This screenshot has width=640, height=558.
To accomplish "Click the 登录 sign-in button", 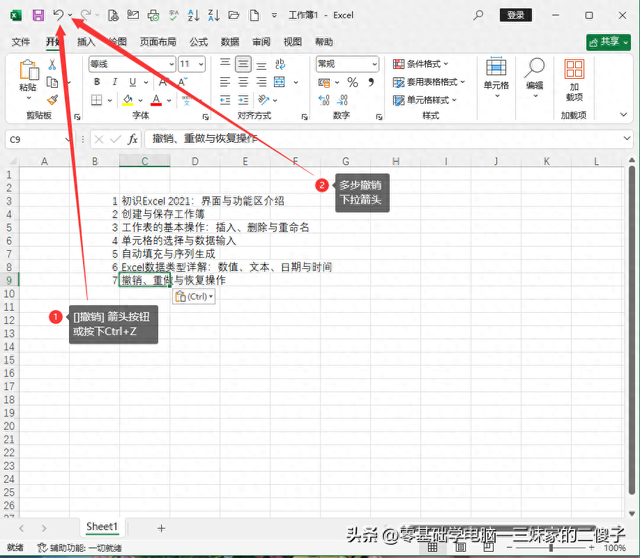I will (x=516, y=15).
